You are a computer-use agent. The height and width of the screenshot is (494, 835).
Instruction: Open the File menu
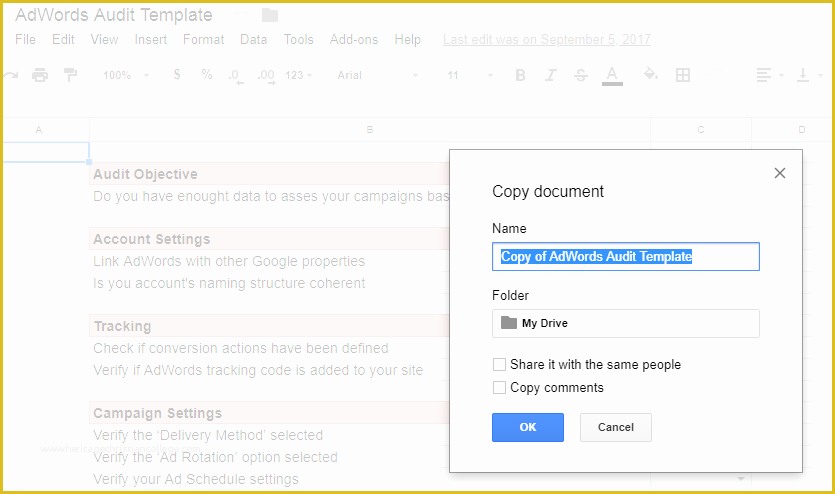[25, 39]
